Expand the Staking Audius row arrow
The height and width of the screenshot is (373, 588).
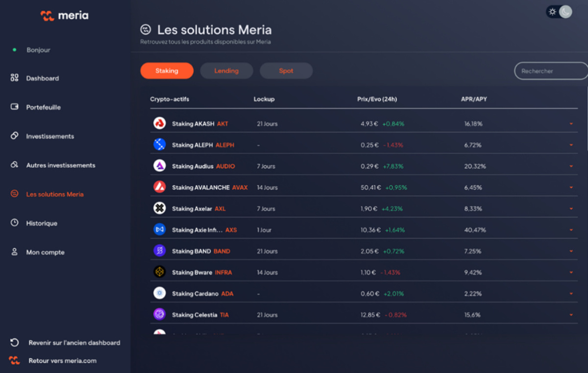(x=571, y=166)
